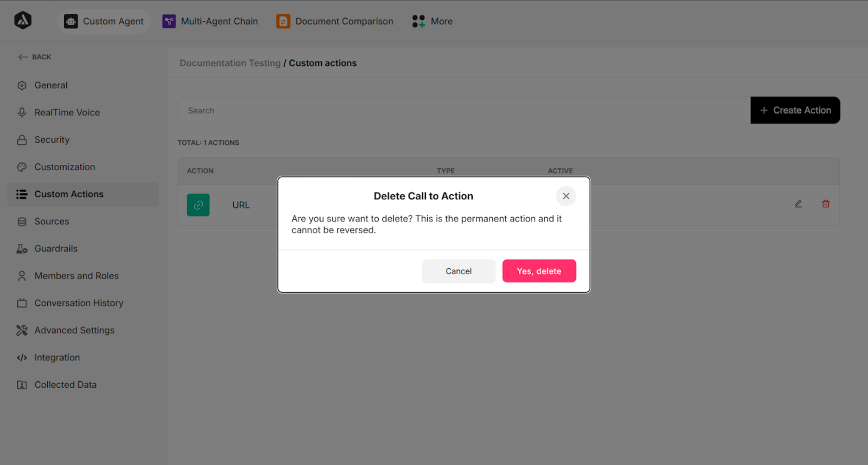Click the Guardrails icon in the sidebar
Viewport: 868px width, 465px height.
pyautogui.click(x=22, y=249)
